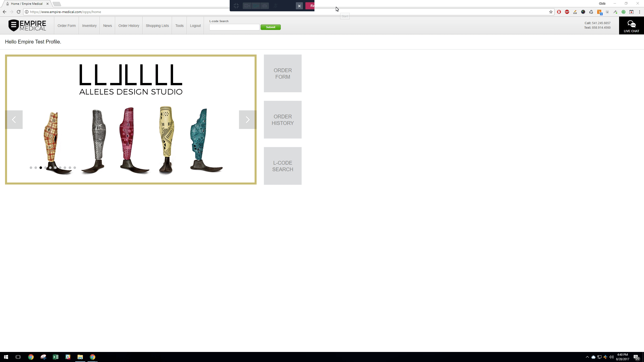Open Task View on the taskbar
The image size is (644, 362).
18,357
